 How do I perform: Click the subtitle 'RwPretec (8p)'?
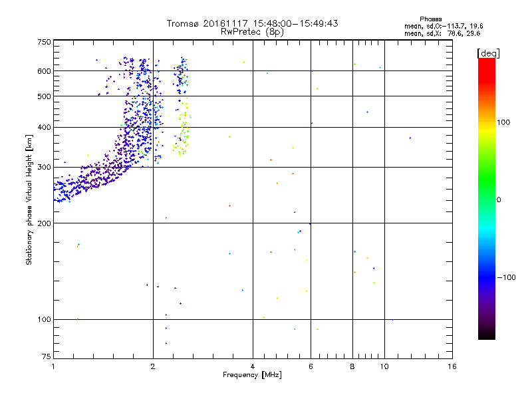pos(253,32)
